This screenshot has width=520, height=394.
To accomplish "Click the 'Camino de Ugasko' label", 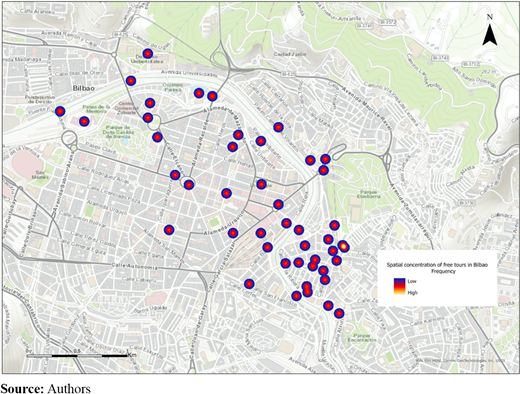I will click(x=152, y=40).
